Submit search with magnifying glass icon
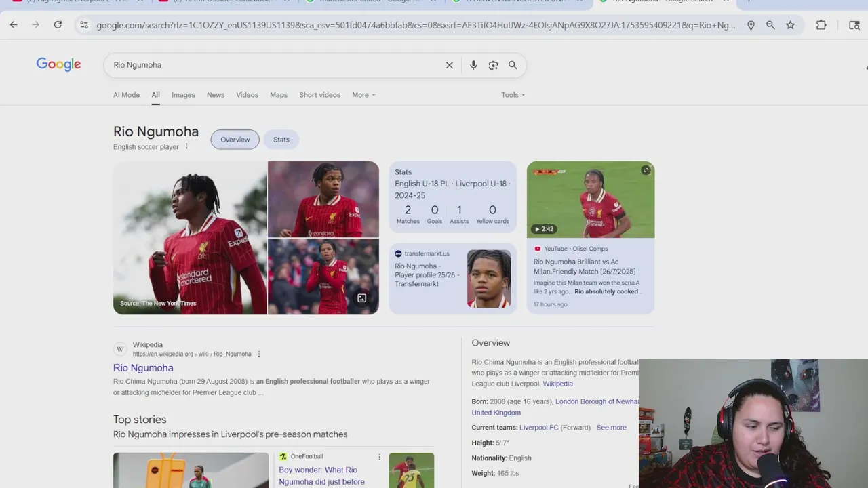868x488 pixels. pos(513,65)
